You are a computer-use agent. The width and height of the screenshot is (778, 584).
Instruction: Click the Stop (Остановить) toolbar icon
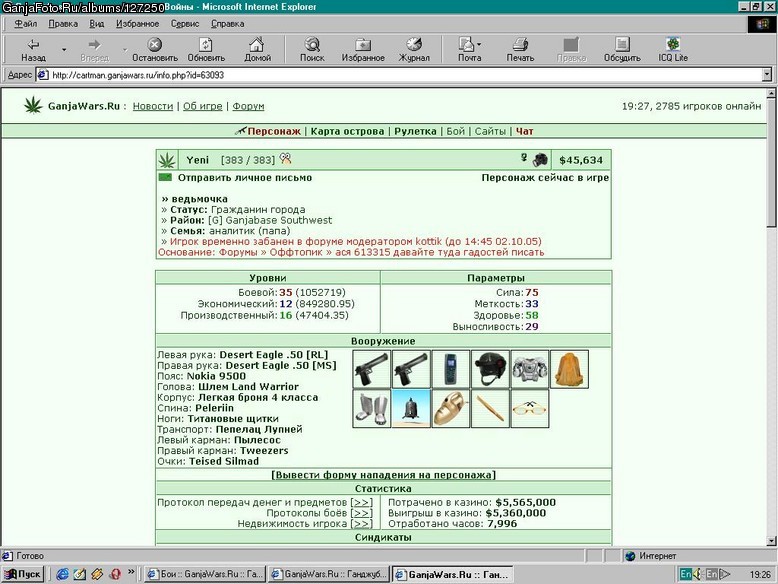click(155, 49)
